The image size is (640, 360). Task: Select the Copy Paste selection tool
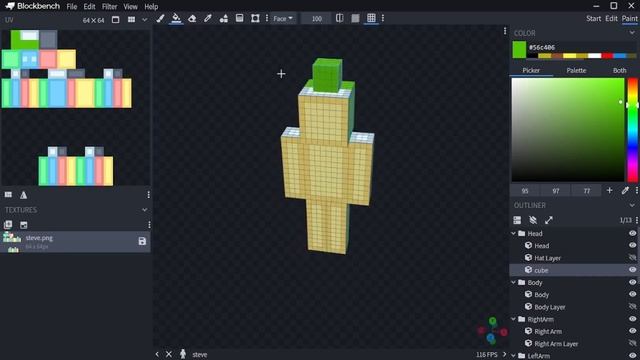(x=255, y=18)
